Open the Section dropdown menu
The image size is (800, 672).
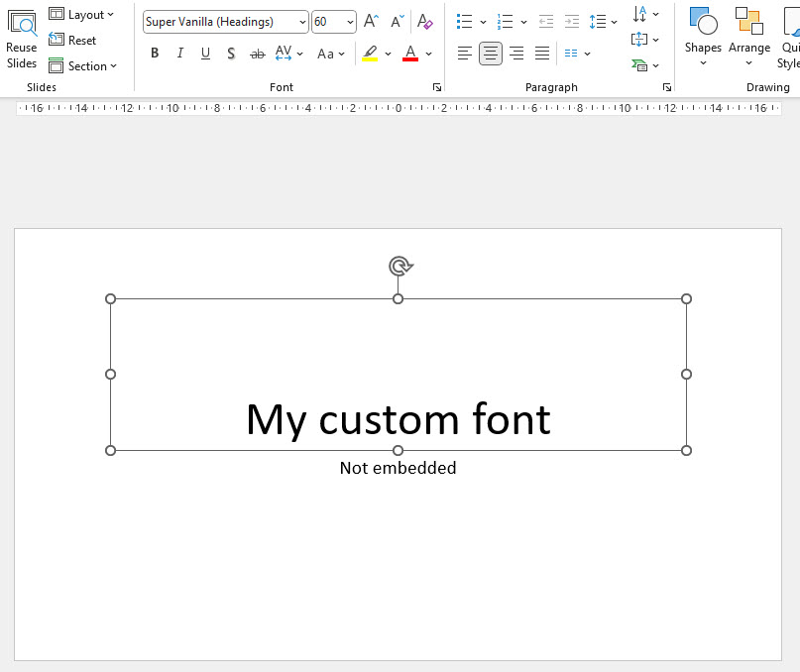pyautogui.click(x=82, y=65)
